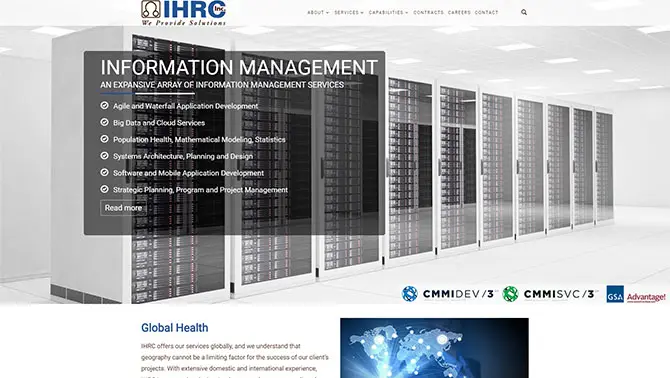
Task: Click the CMMI SVC/3 badge
Action: click(x=550, y=294)
